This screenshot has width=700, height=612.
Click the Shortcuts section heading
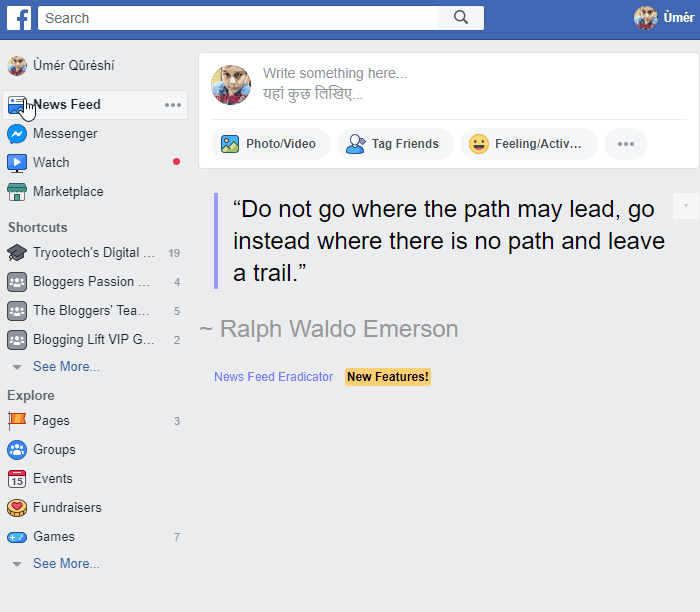click(x=38, y=227)
